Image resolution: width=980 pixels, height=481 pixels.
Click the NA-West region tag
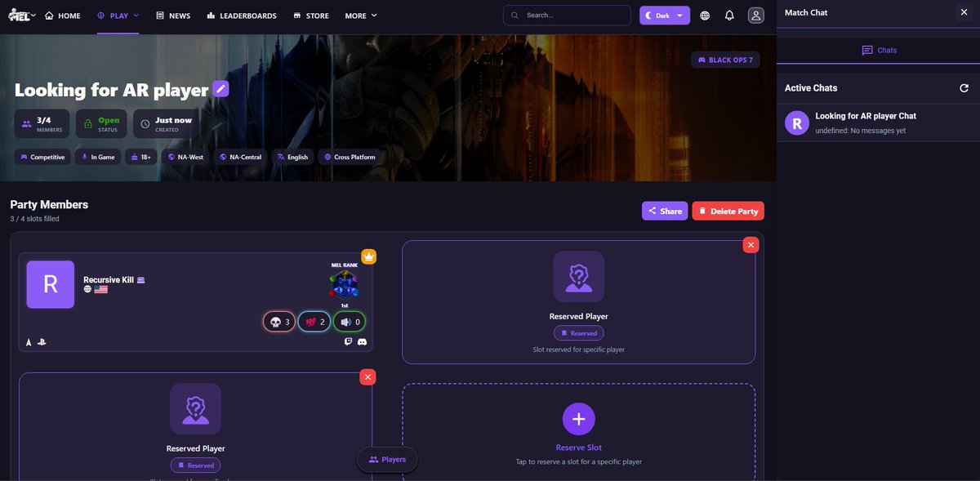click(185, 157)
